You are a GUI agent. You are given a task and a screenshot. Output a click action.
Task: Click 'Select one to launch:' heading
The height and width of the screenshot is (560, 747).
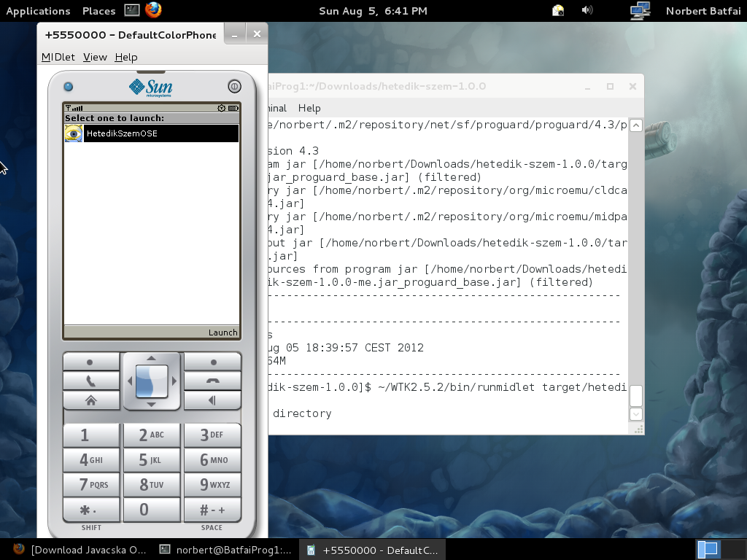(x=115, y=118)
